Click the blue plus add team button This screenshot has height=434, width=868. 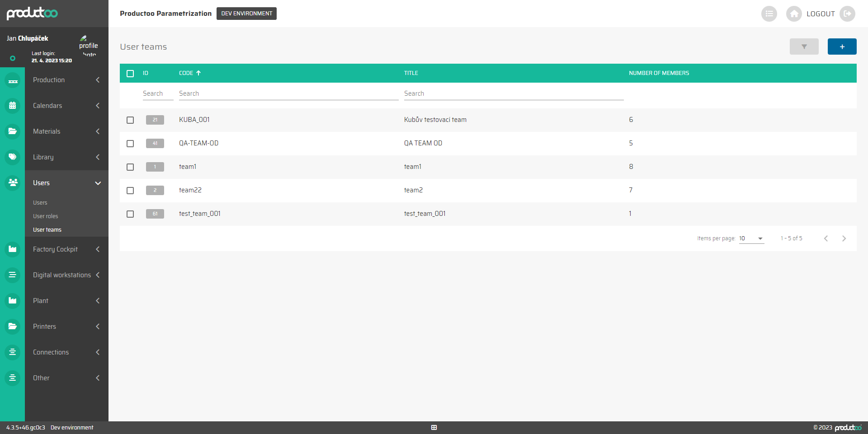point(842,47)
